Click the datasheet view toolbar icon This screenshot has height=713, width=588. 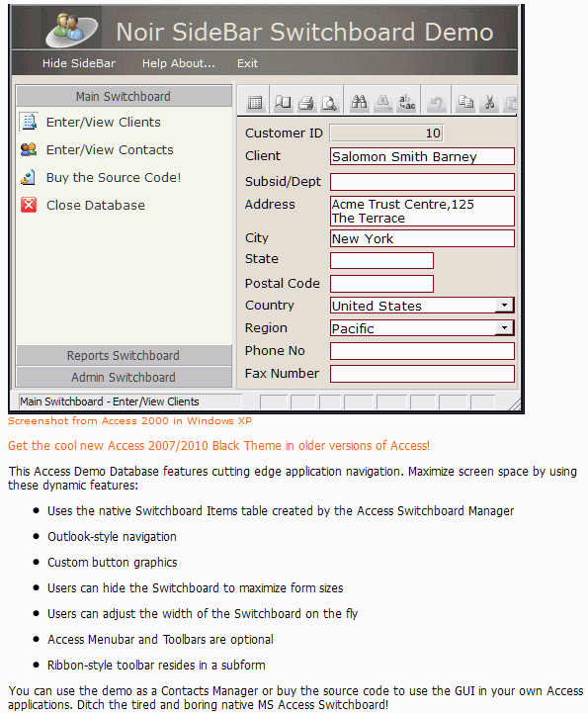coord(255,102)
